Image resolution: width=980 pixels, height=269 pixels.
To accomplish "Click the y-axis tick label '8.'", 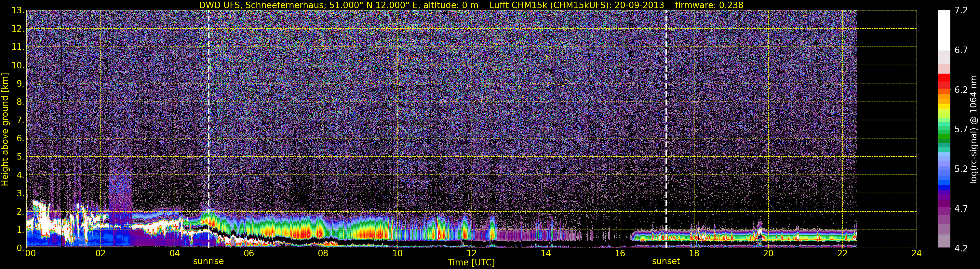I will pos(20,102).
